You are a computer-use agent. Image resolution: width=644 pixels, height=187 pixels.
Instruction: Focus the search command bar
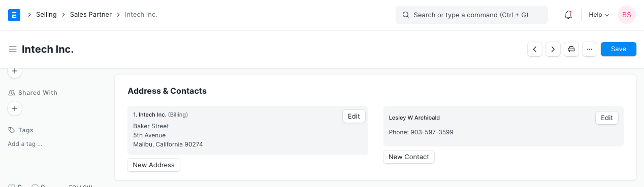(472, 15)
